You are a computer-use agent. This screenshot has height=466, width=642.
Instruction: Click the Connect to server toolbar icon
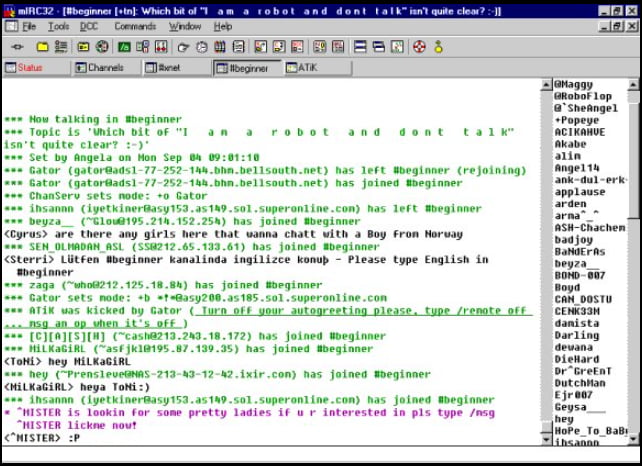pyautogui.click(x=17, y=47)
